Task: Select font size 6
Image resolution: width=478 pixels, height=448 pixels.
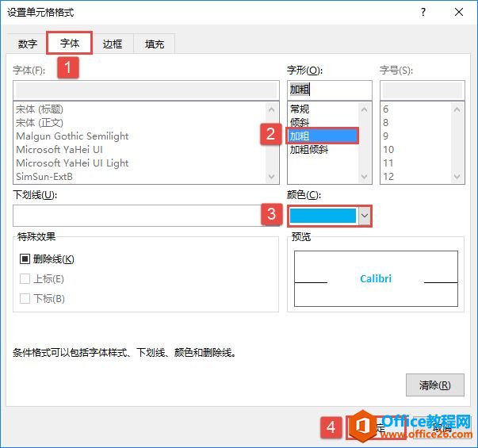Action: click(385, 109)
